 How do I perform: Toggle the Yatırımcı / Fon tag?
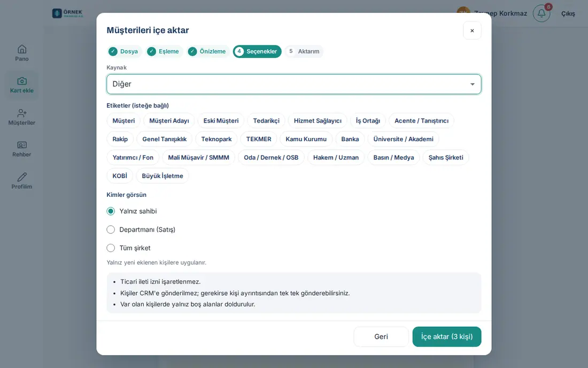133,158
